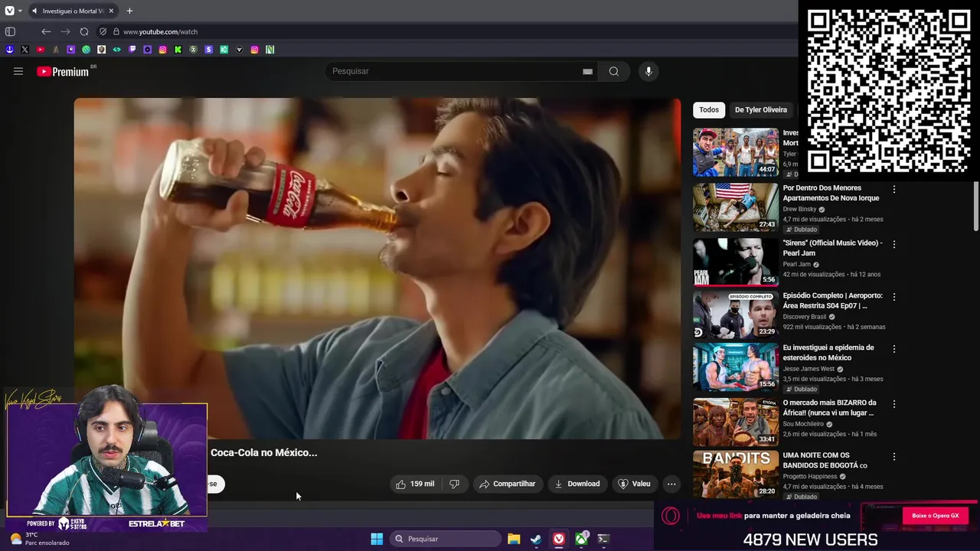Open more actions three-dot menu below video
The height and width of the screenshot is (551, 980).
coord(671,484)
